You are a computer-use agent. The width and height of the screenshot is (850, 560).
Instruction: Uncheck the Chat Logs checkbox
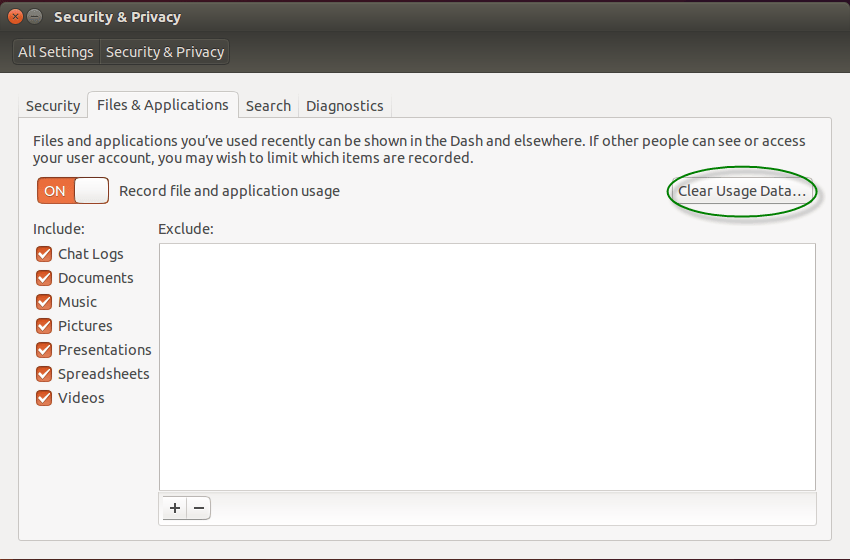[x=44, y=254]
